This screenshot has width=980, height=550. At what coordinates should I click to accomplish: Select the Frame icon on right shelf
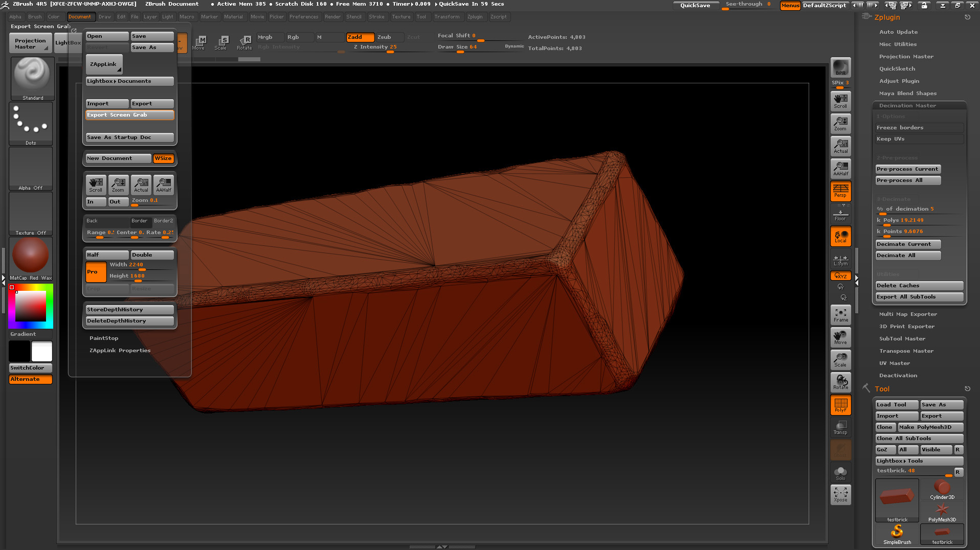(840, 314)
